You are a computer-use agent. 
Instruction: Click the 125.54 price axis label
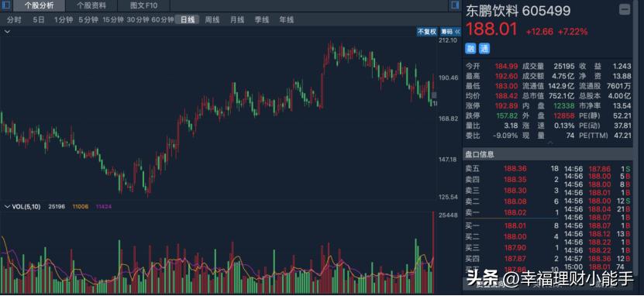tap(448, 197)
